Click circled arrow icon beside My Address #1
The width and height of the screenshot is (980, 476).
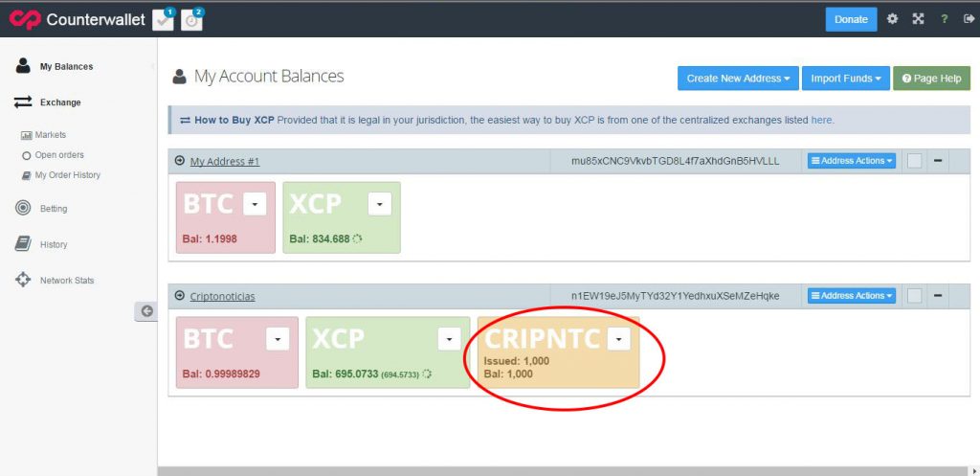point(180,161)
